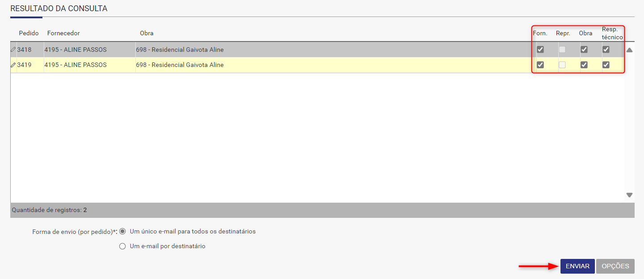
Task: Select 'Um único e-mail para todos os destinatários'
Action: click(x=122, y=232)
